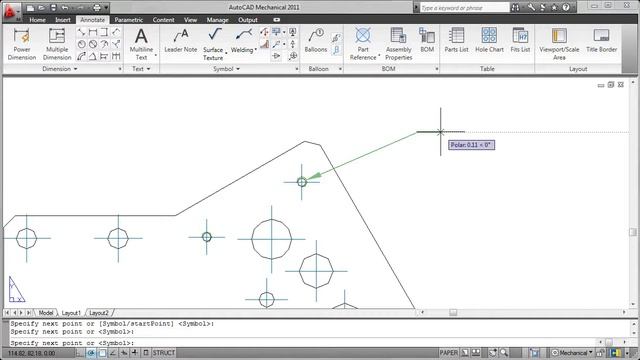
Task: Toggle PAPER space button in status bar
Action: [448, 353]
